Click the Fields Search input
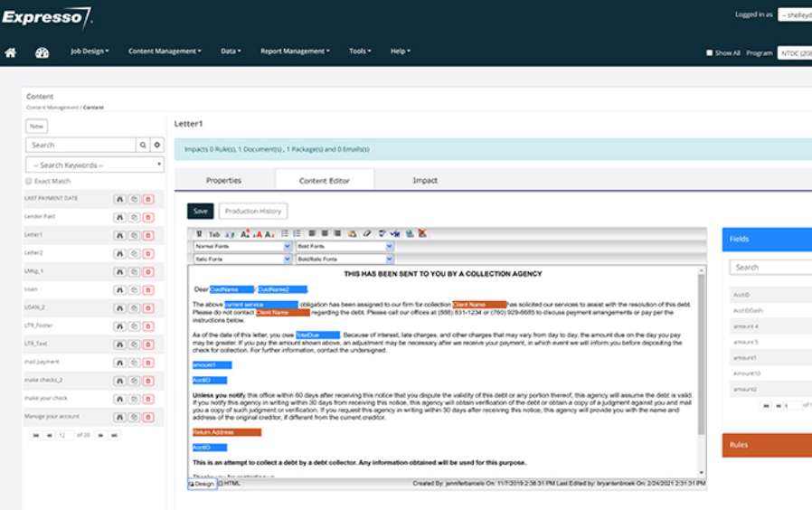This screenshot has height=510, width=812. pyautogui.click(x=770, y=267)
